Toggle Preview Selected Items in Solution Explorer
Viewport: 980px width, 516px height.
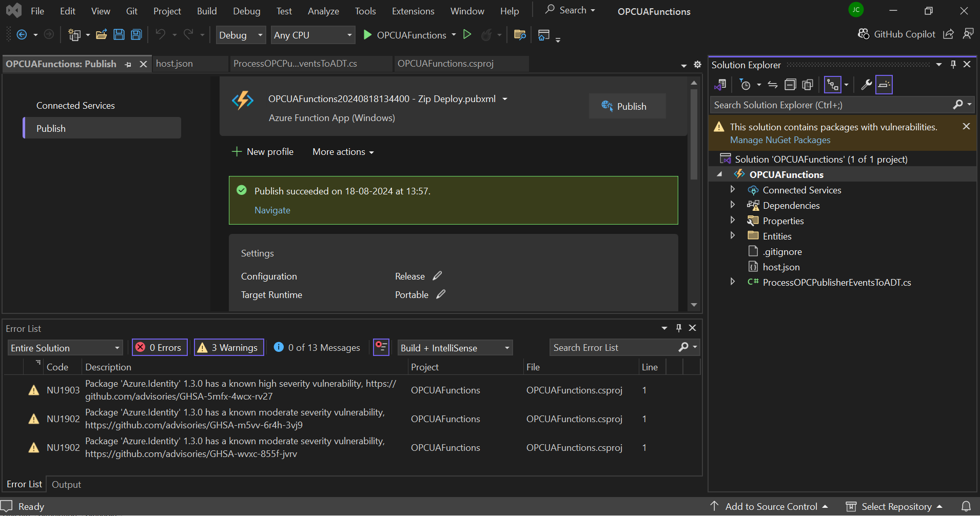click(x=884, y=85)
